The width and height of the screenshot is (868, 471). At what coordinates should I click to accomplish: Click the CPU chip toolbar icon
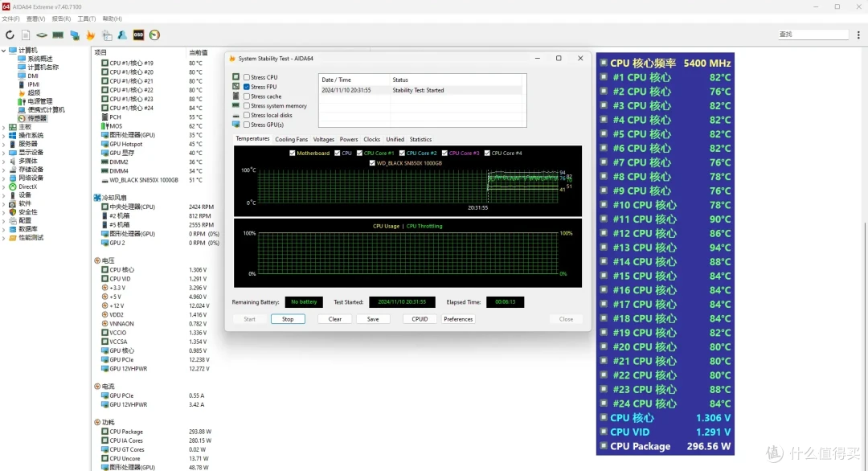click(x=42, y=35)
